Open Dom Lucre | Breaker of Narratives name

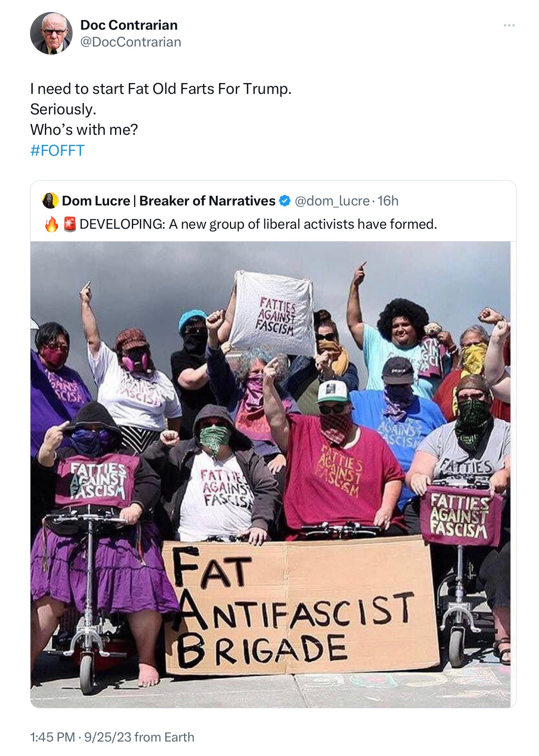pos(168,201)
